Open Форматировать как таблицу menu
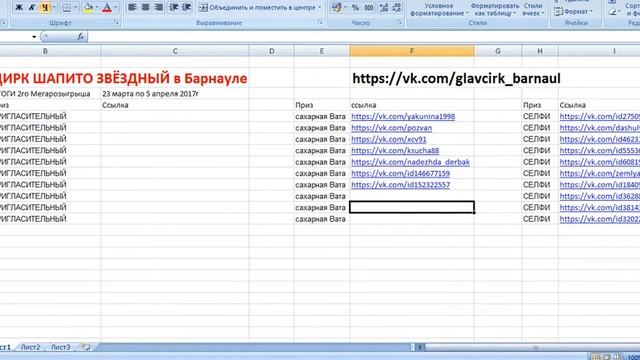 (x=495, y=9)
